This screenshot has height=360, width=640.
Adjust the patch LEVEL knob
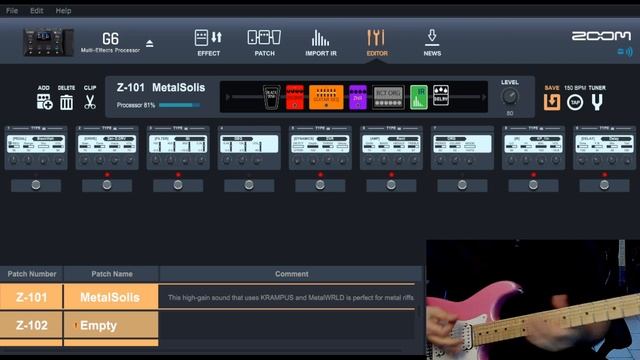509,97
